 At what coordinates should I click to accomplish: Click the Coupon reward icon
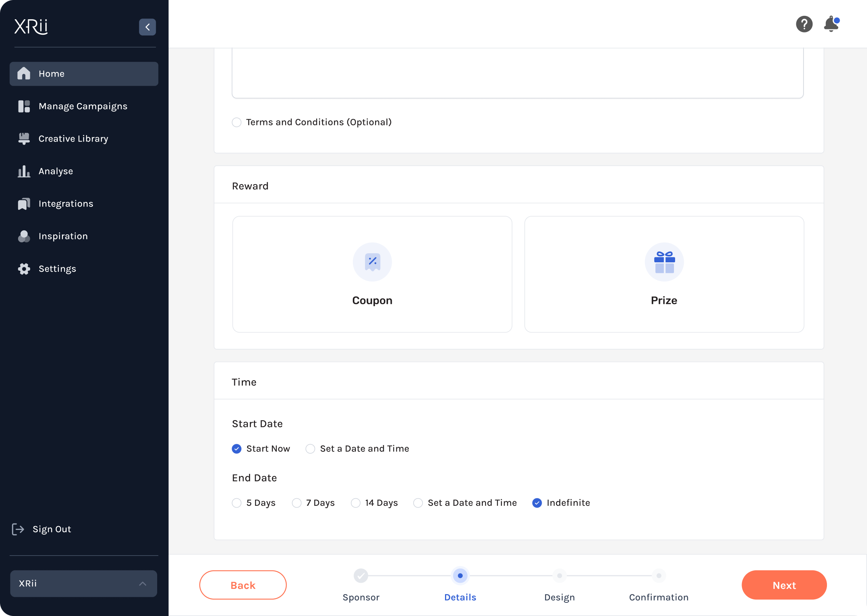click(372, 262)
